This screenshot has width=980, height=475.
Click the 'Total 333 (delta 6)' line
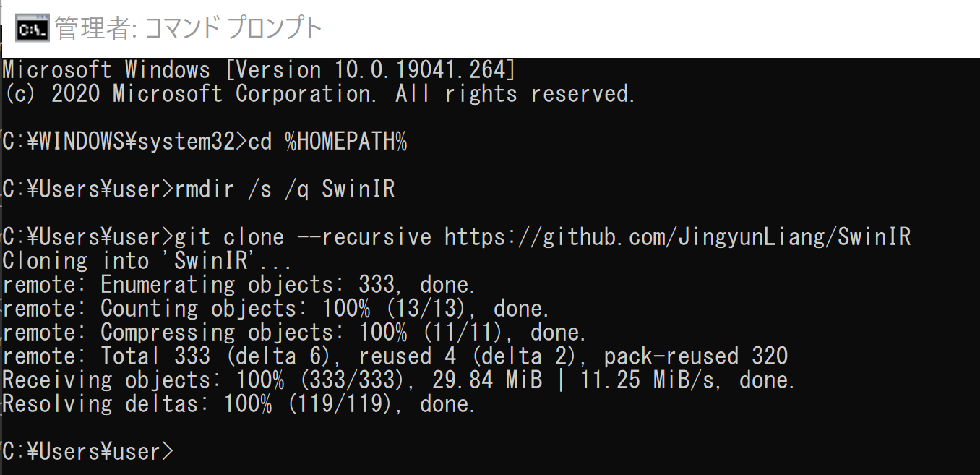[x=395, y=356]
